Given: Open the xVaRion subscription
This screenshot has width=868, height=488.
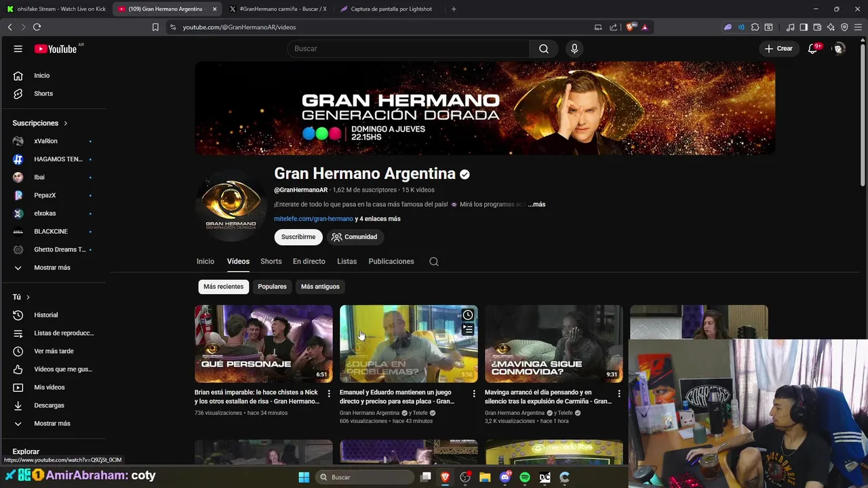Looking at the screenshot, I should coord(53,141).
